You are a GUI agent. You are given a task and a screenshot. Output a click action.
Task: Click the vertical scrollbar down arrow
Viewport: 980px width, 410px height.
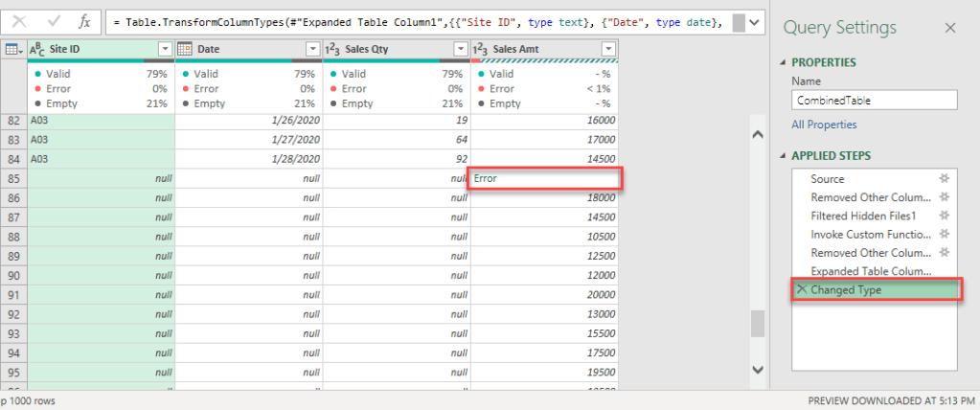pyautogui.click(x=757, y=369)
